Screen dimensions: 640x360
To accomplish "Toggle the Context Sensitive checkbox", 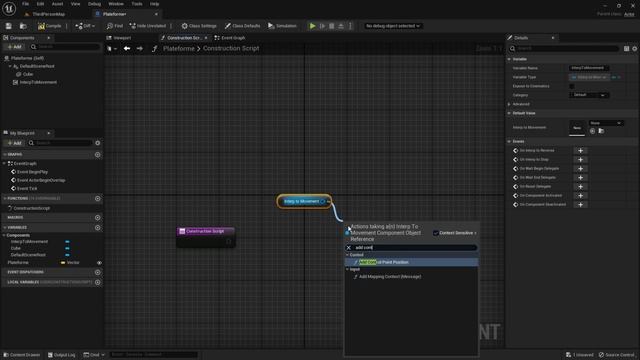I will coord(436,233).
